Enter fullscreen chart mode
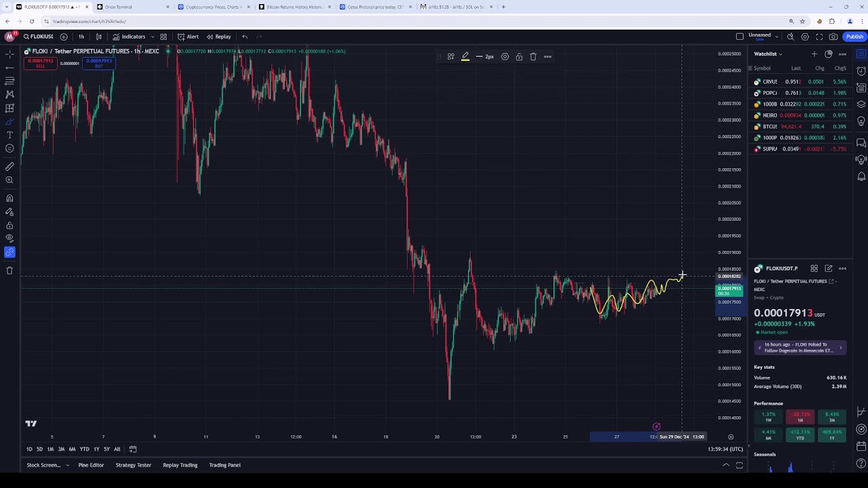 [819, 37]
